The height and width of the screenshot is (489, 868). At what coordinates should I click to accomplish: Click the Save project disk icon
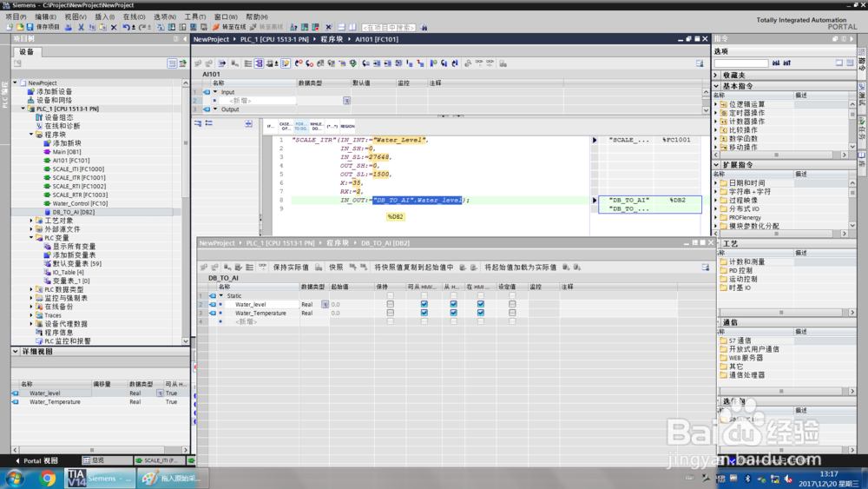coord(30,27)
